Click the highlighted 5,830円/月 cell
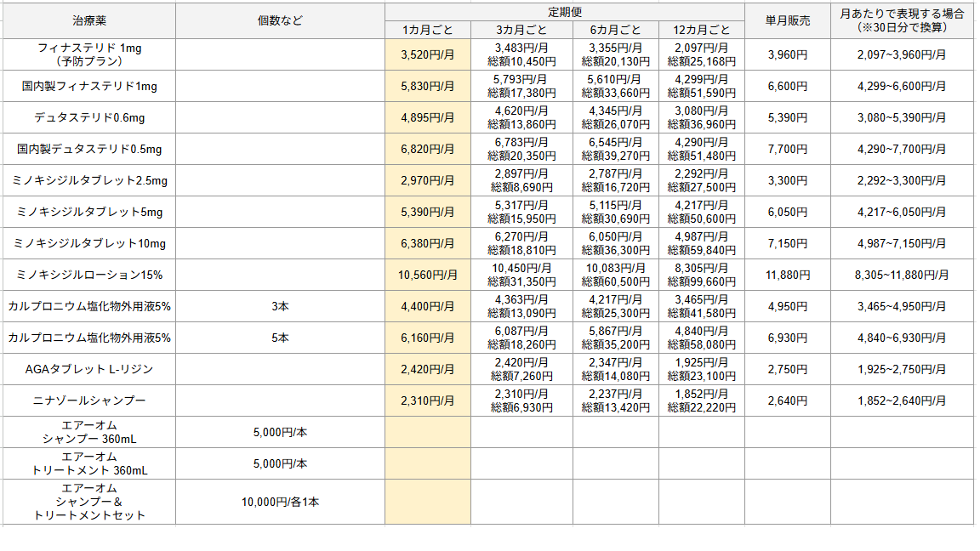This screenshot has width=980, height=551. pos(428,86)
